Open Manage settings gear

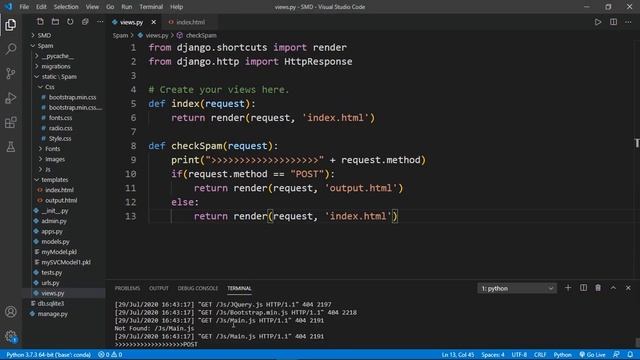pyautogui.click(x=11, y=336)
